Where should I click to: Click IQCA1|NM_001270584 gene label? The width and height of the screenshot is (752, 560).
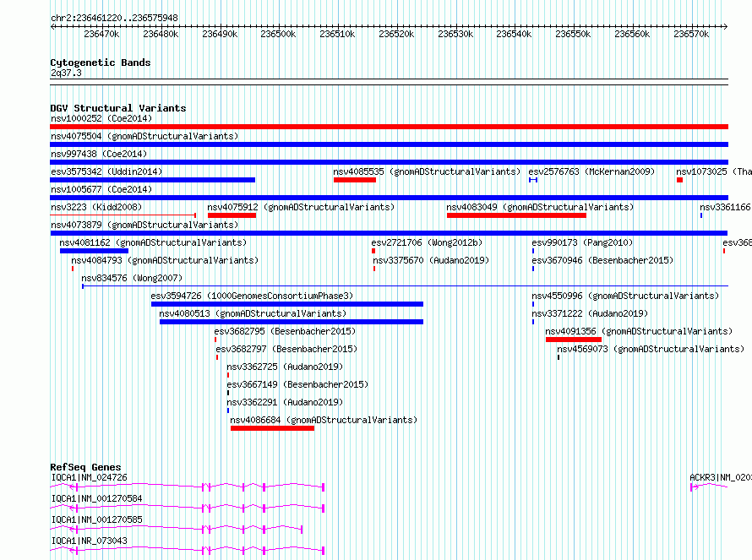(97, 498)
